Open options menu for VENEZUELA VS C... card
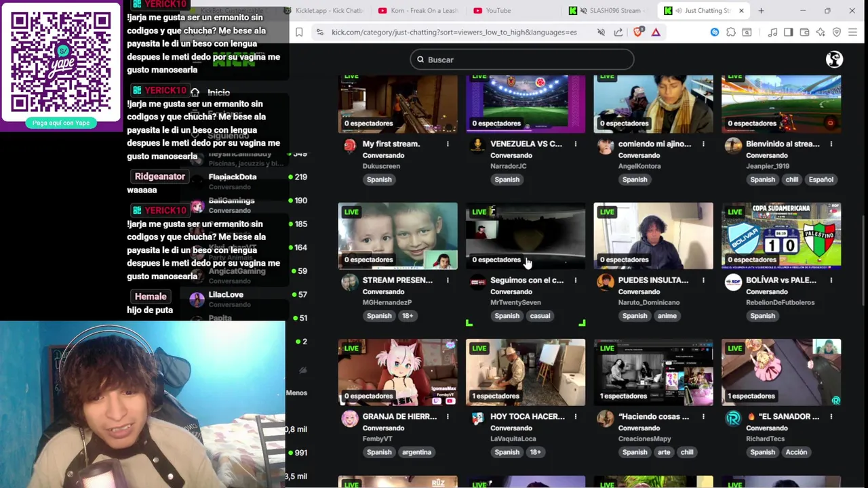The height and width of the screenshot is (488, 868). [576, 144]
